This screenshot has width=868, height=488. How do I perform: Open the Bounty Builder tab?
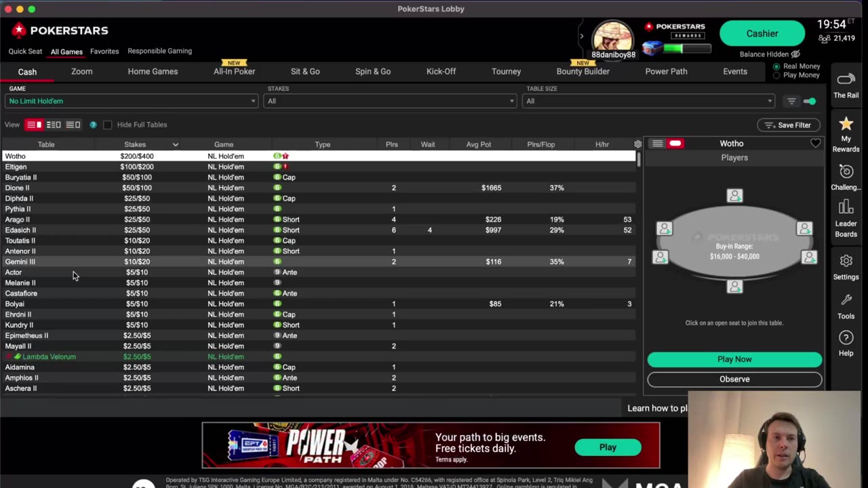pyautogui.click(x=583, y=71)
